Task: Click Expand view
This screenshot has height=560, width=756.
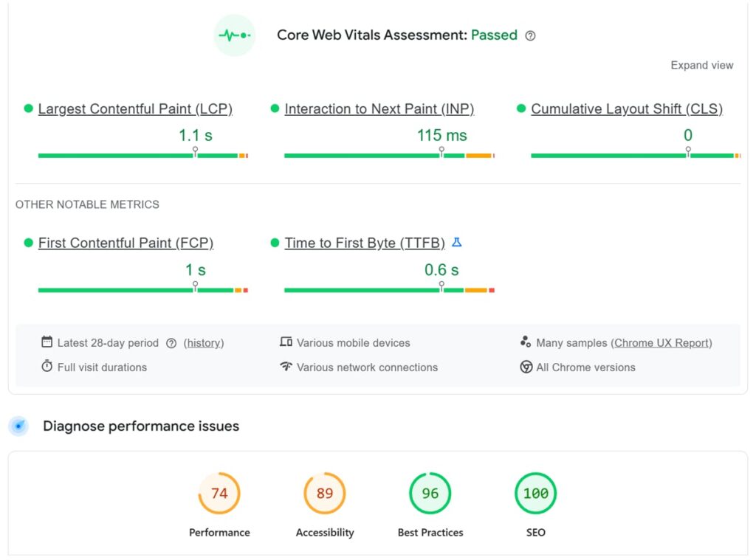Action: (x=701, y=65)
